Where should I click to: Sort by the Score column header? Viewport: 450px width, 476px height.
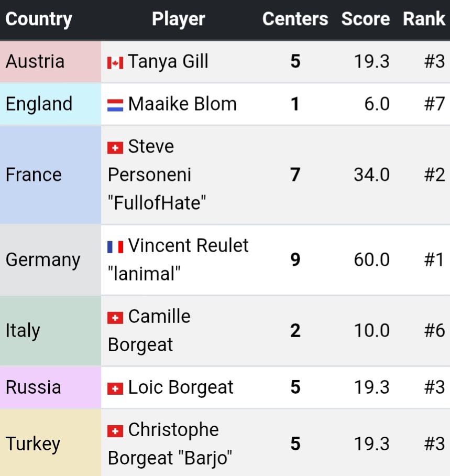click(x=365, y=19)
